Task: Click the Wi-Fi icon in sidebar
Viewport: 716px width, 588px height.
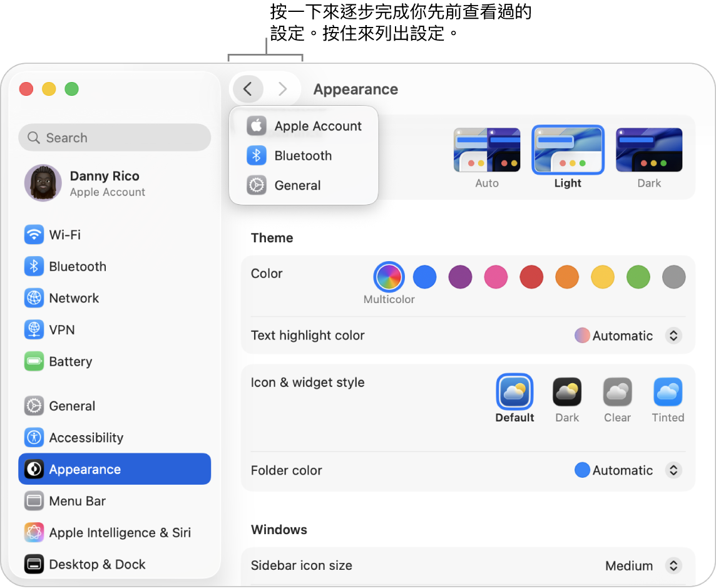Action: [x=34, y=235]
